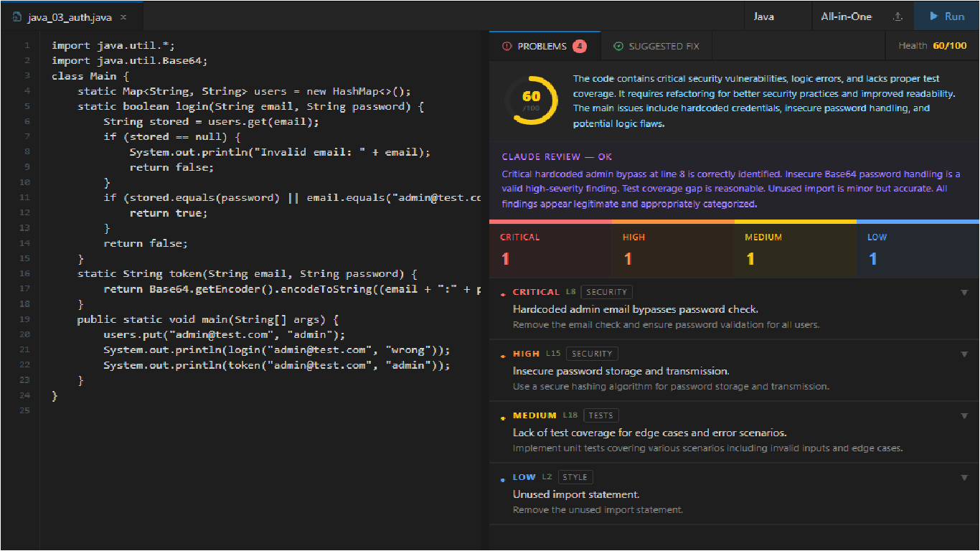
Task: Click 'Use a secure hashing algorithm' suggestion text
Action: (671, 387)
